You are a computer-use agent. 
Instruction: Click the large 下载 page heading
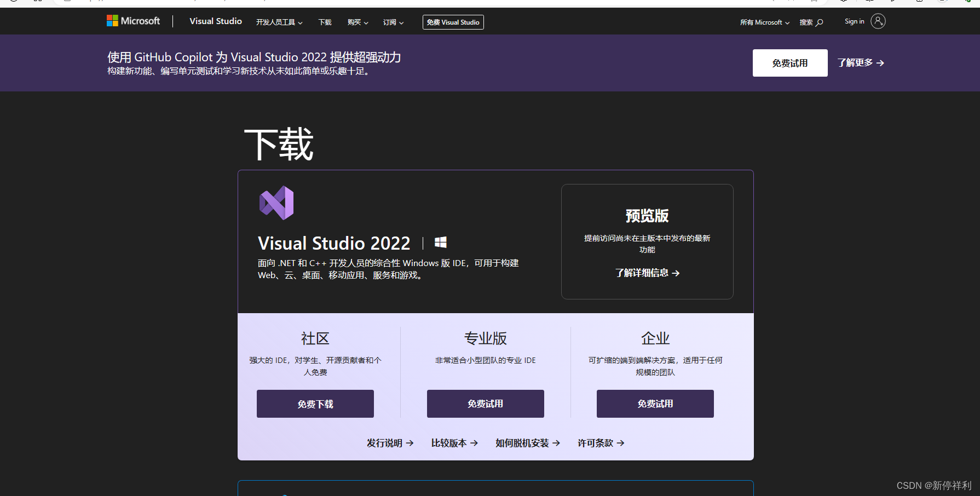[x=279, y=145]
